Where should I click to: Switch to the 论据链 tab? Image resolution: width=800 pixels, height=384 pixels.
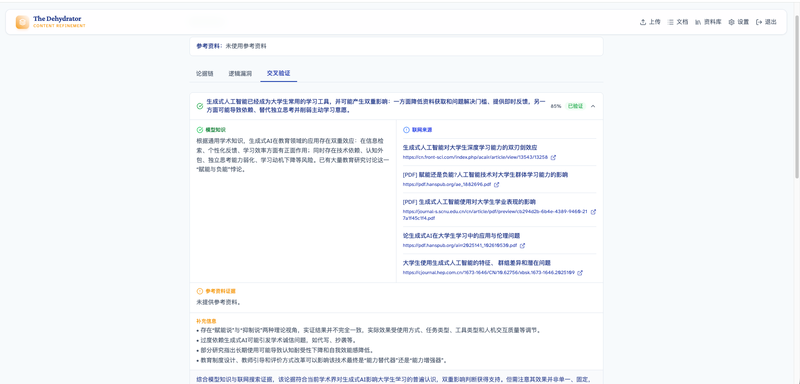click(x=205, y=73)
